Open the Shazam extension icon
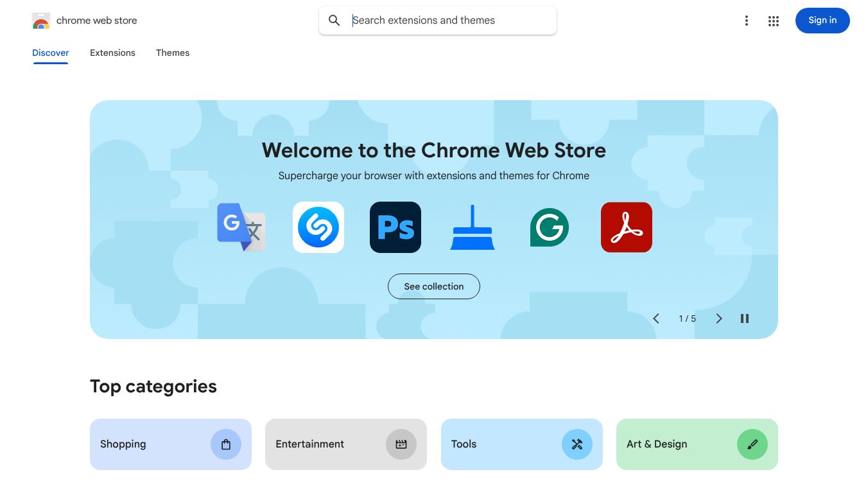The image size is (868, 488). [x=318, y=227]
